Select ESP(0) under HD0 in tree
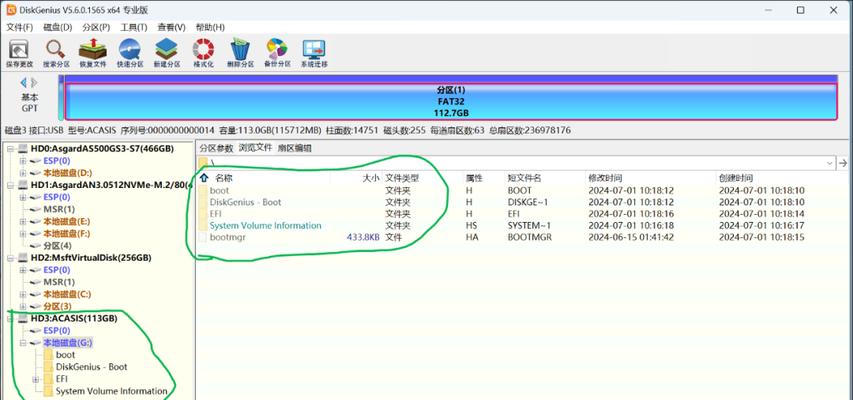The height and width of the screenshot is (400, 853). [57, 161]
